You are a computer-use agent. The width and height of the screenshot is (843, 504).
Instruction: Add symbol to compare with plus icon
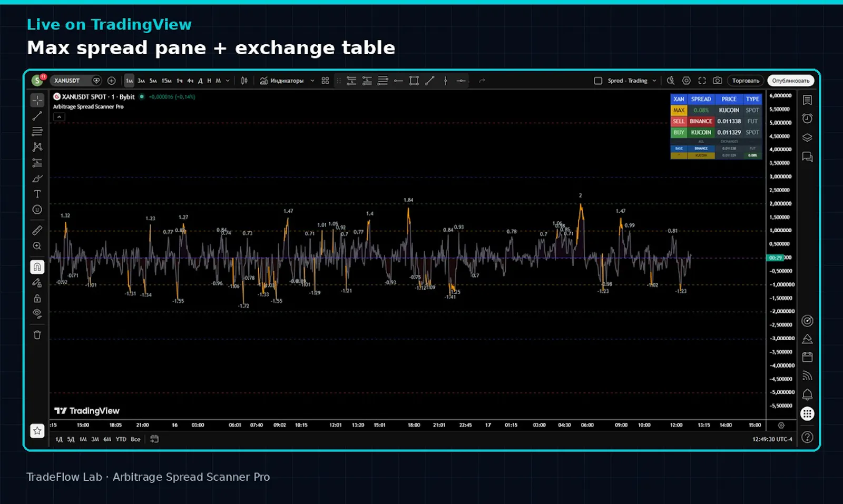[111, 81]
